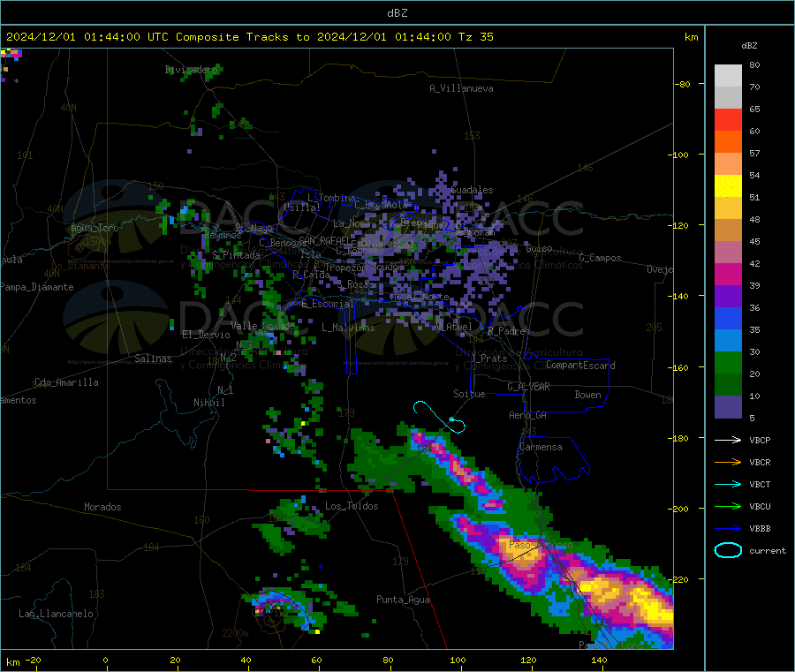Click the white VBCP arrow legend icon
795x672 pixels.
coord(728,440)
